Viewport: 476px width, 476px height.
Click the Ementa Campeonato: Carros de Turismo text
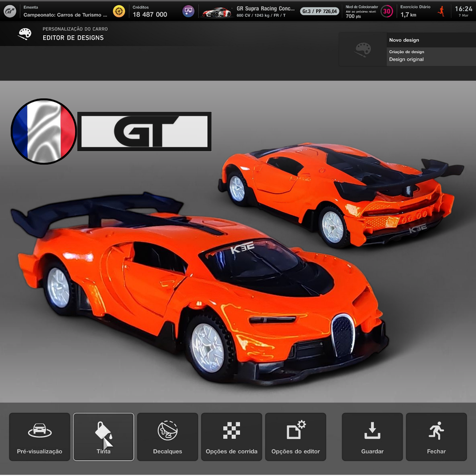click(x=65, y=11)
